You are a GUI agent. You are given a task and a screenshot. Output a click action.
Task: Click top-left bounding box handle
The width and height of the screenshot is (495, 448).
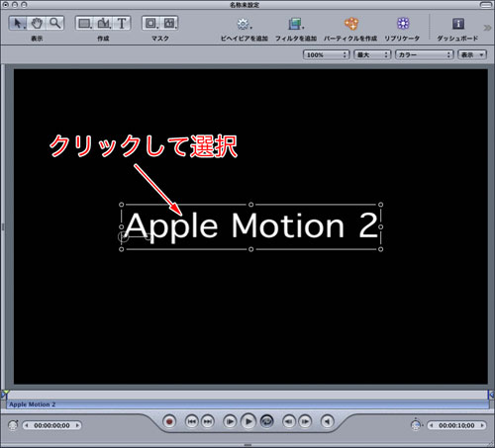click(x=122, y=205)
